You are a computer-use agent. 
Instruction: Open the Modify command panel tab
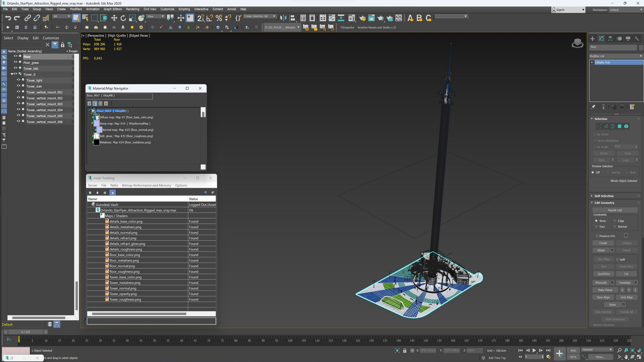tap(601, 39)
